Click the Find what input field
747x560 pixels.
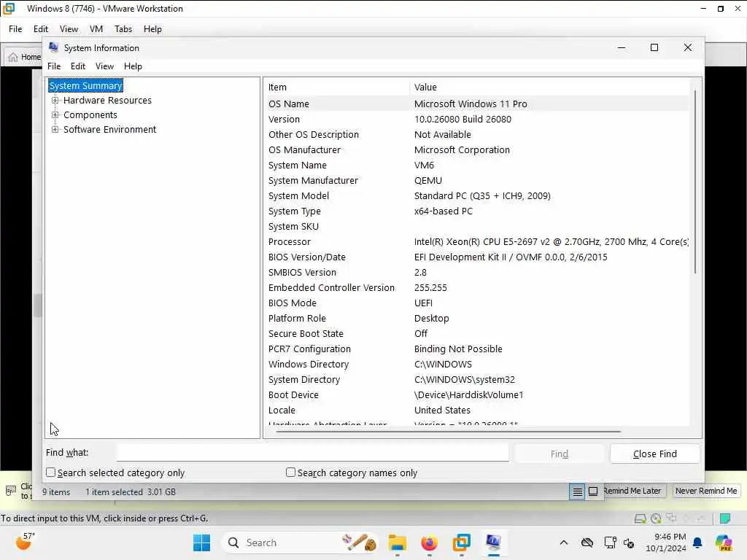click(x=312, y=452)
